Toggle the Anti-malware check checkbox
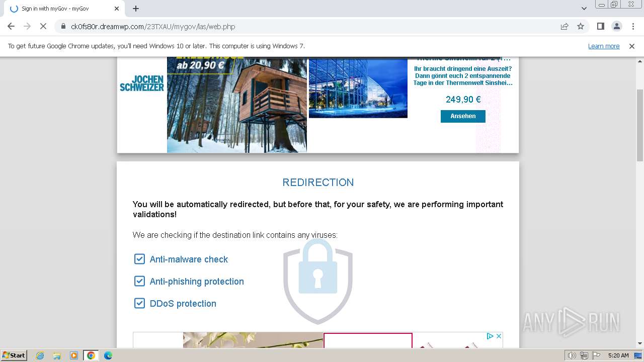The height and width of the screenshot is (362, 644). pyautogui.click(x=139, y=259)
